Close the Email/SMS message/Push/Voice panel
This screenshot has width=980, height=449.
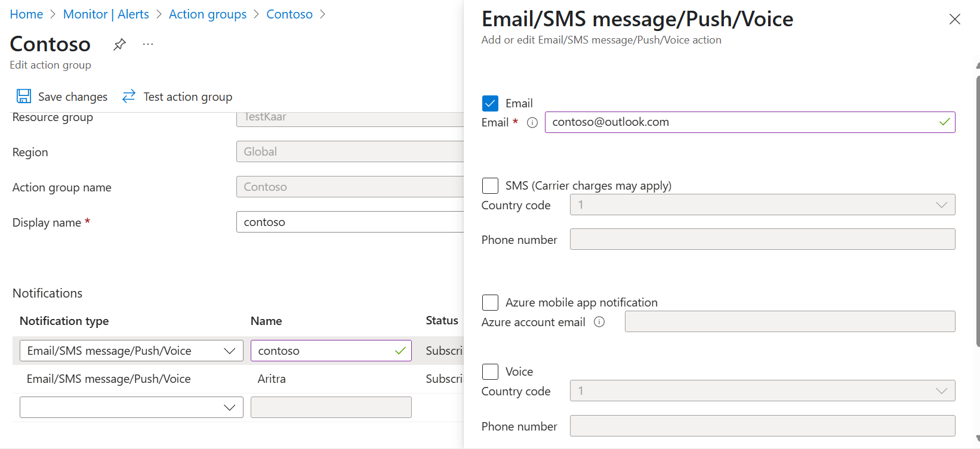954,19
